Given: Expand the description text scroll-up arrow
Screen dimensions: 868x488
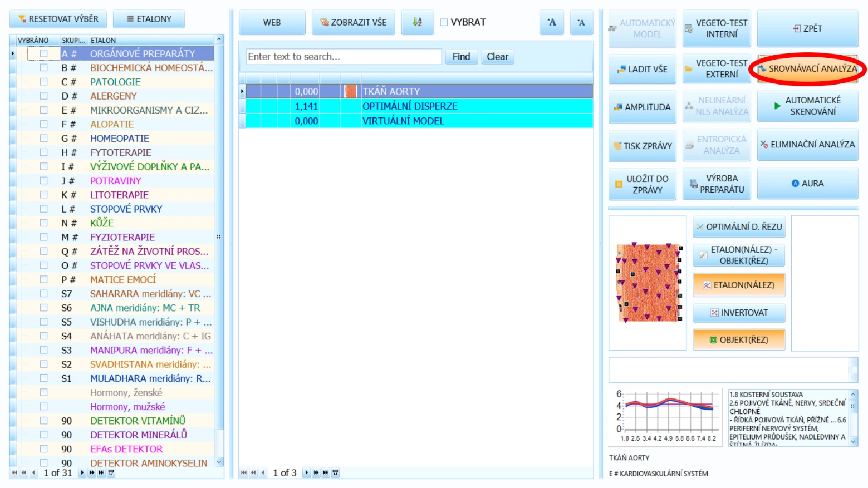Looking at the screenshot, I should [852, 394].
